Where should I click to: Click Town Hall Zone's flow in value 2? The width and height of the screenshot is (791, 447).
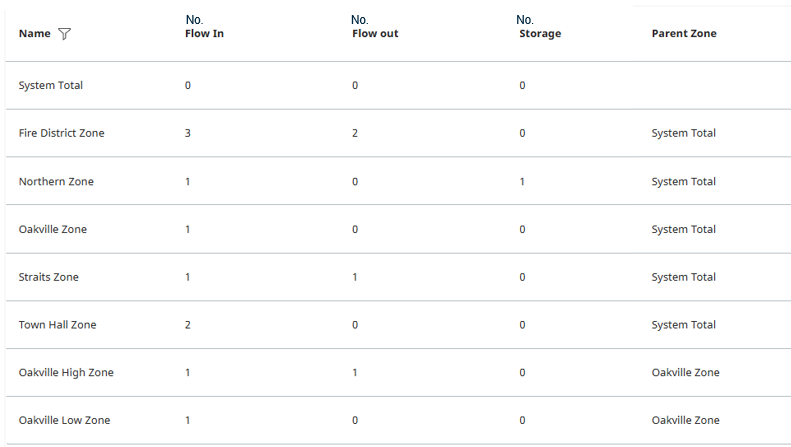pos(188,325)
